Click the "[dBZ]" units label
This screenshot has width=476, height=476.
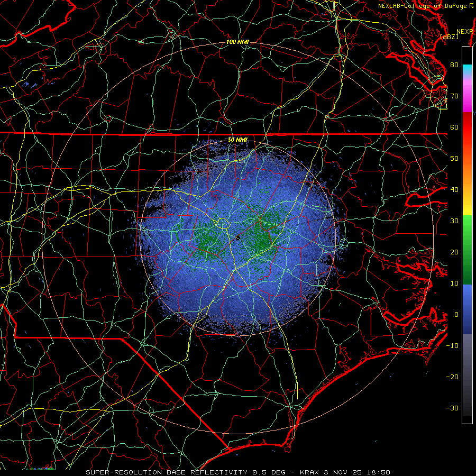click(449, 36)
